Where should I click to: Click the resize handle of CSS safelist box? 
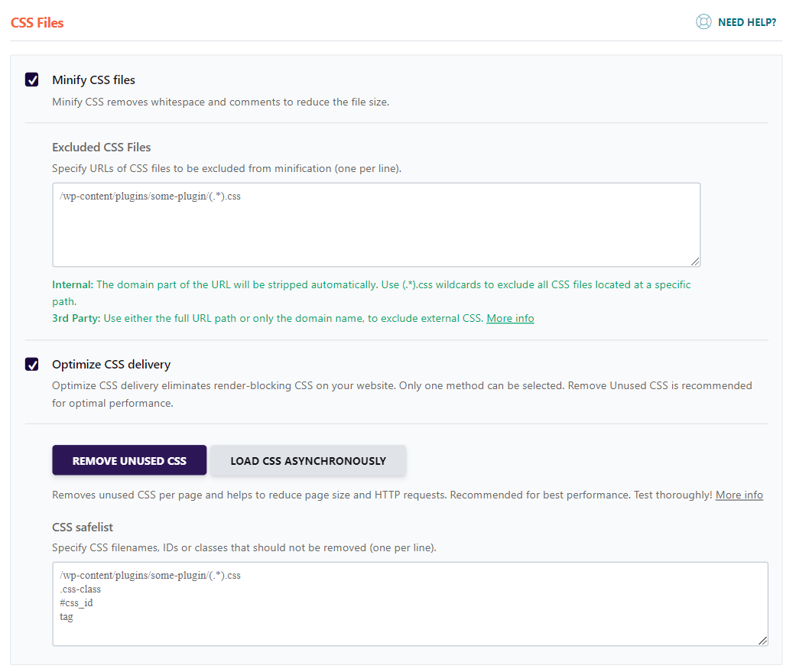[764, 641]
